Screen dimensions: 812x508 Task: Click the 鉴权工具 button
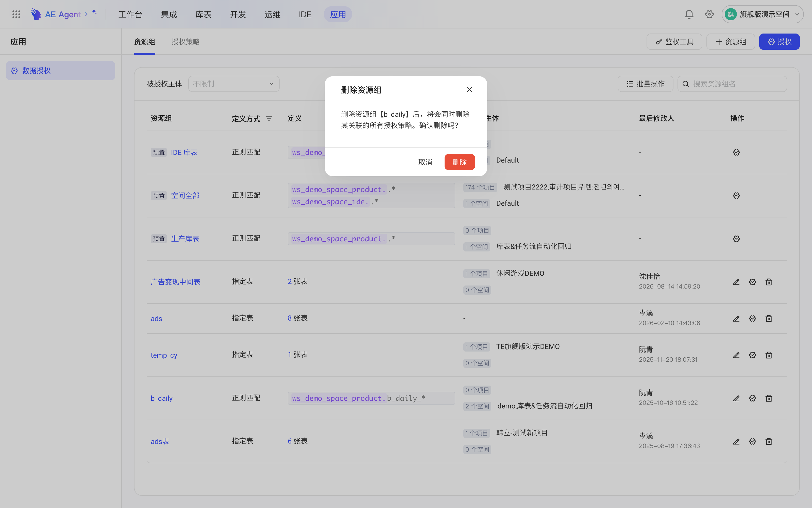[674, 42]
